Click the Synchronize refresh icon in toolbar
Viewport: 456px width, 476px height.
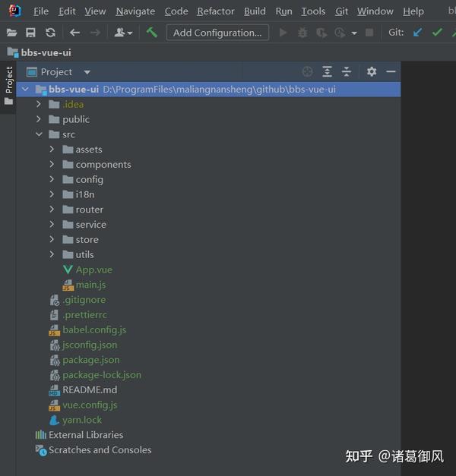click(x=50, y=32)
